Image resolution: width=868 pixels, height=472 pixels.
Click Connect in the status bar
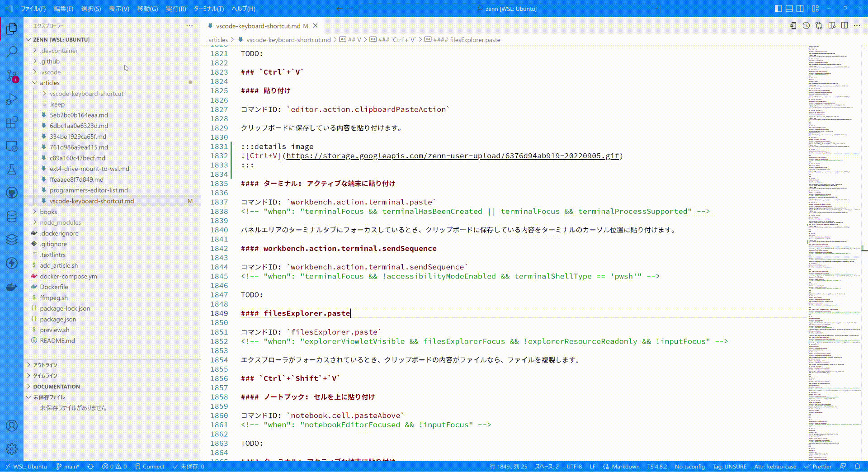[150, 467]
